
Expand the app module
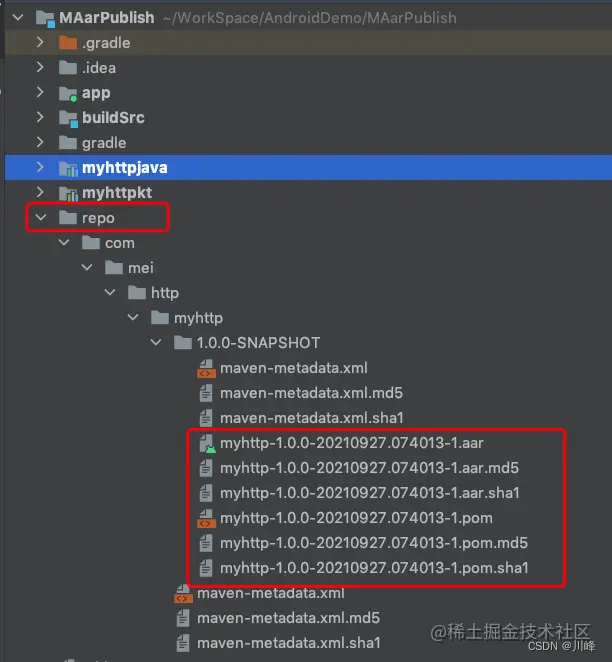point(40,92)
